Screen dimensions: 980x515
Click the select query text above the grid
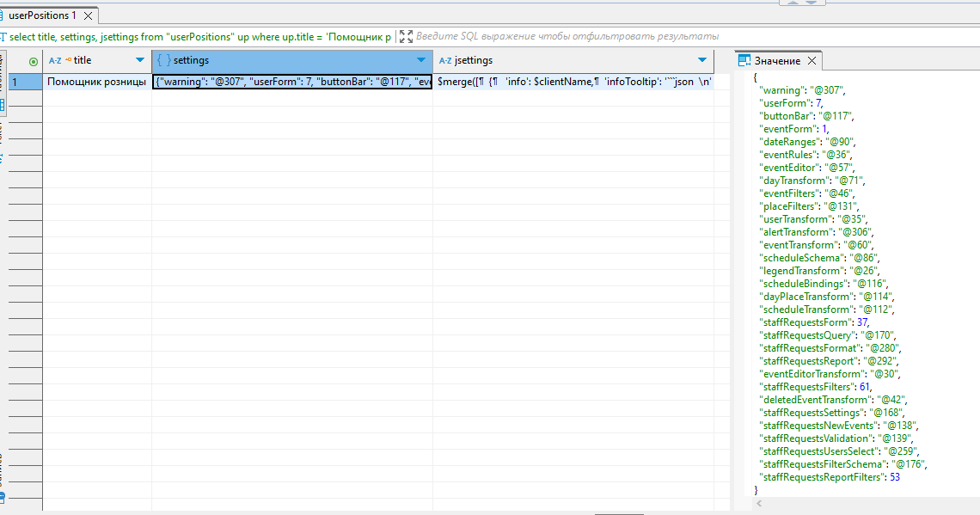tap(200, 37)
